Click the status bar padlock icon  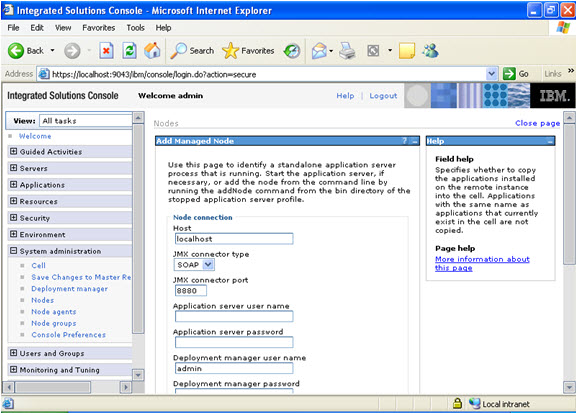click(x=457, y=403)
